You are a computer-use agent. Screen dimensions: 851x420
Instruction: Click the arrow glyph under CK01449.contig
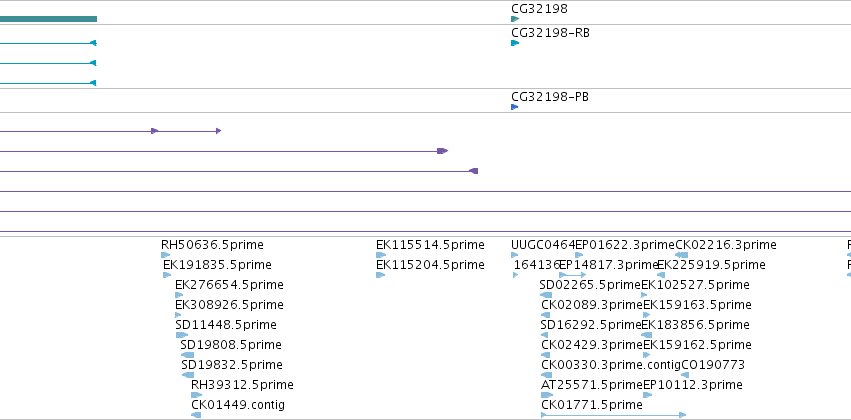click(x=196, y=415)
